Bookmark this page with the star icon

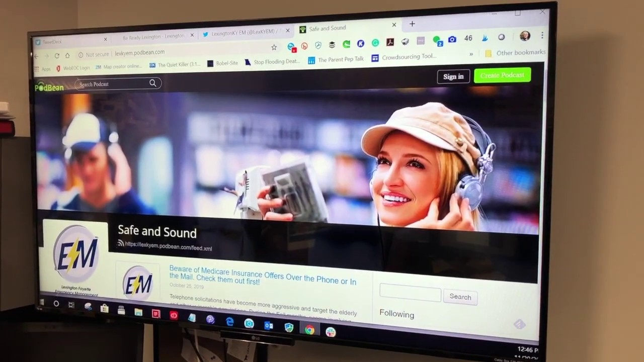pos(274,47)
